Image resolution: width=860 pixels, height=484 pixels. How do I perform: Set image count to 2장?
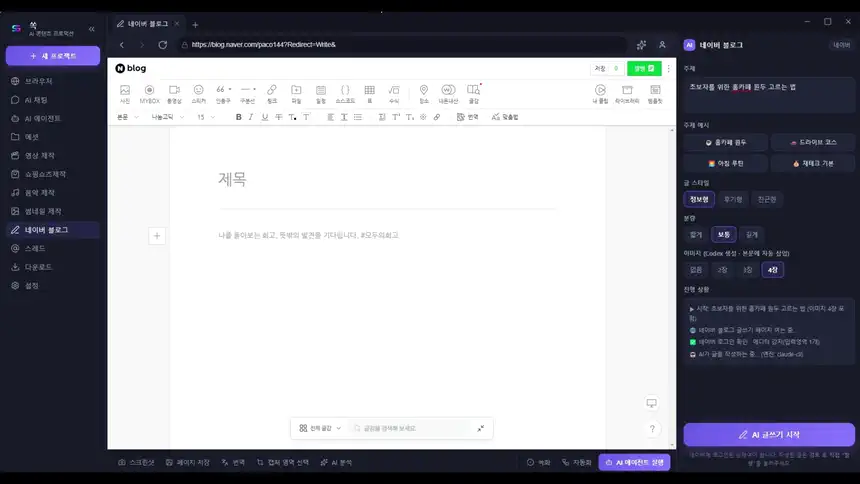[722, 270]
